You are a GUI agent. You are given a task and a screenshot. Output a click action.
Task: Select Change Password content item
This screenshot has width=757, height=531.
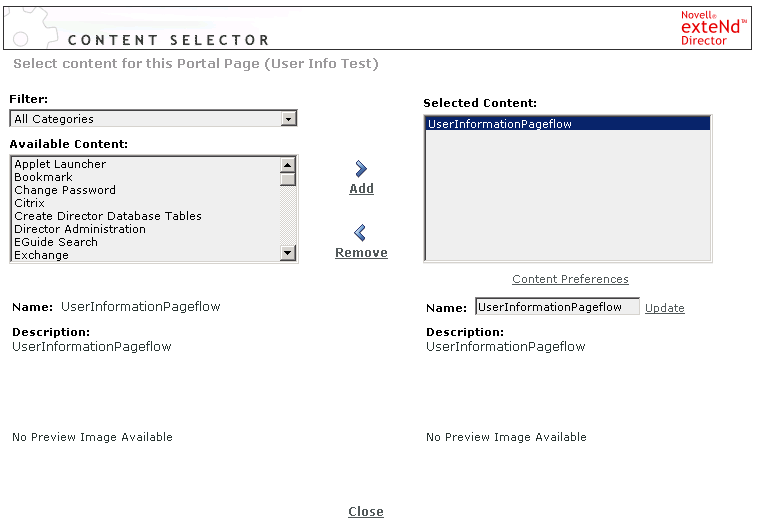pyautogui.click(x=65, y=190)
